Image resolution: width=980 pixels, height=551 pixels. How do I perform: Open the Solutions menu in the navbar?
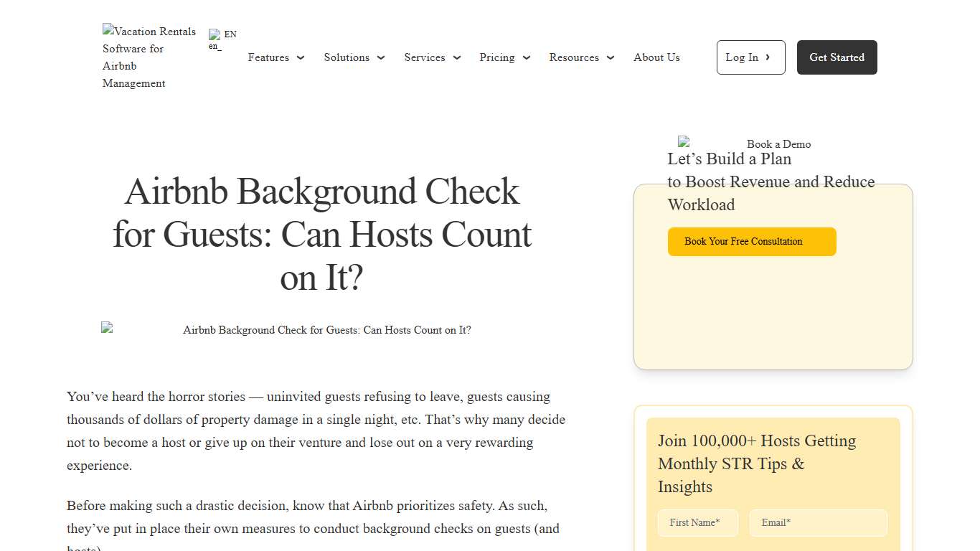347,57
